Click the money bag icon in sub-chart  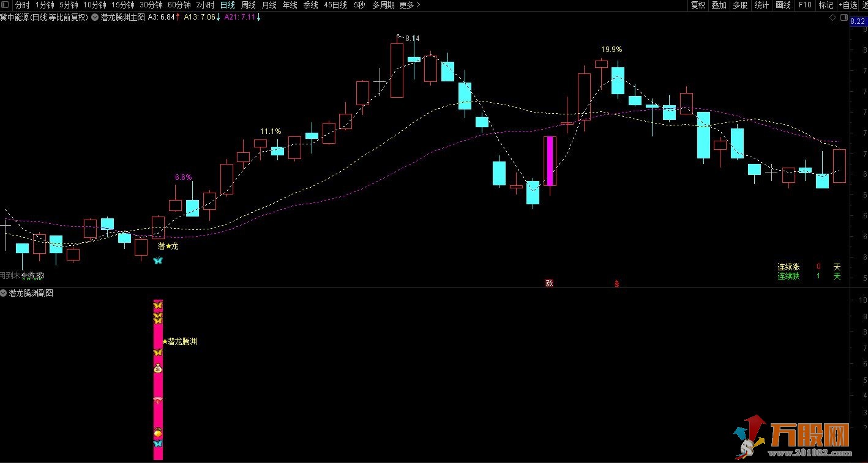point(158,368)
